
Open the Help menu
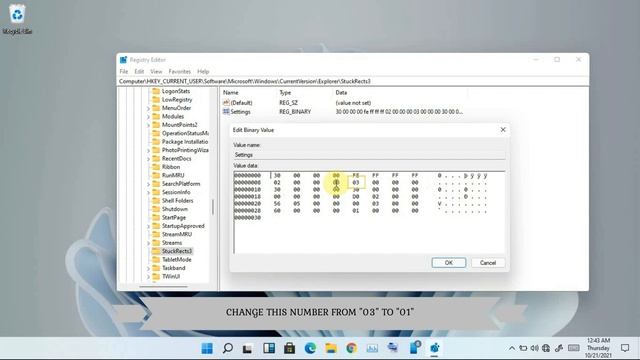pos(203,71)
